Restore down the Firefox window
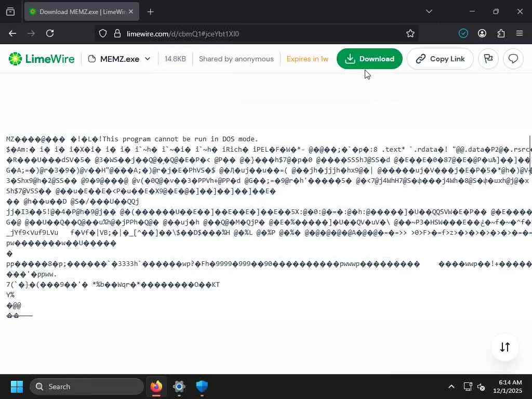The height and width of the screenshot is (399, 532). [x=496, y=11]
